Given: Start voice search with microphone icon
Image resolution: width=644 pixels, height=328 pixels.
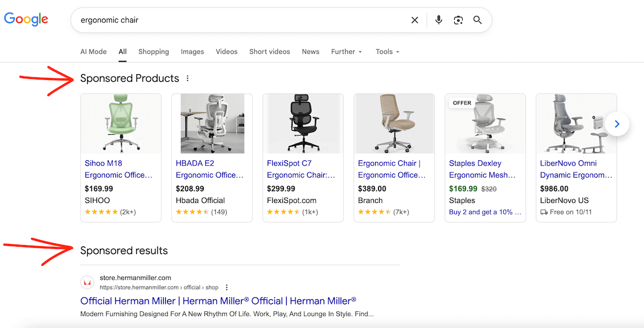Looking at the screenshot, I should 439,20.
